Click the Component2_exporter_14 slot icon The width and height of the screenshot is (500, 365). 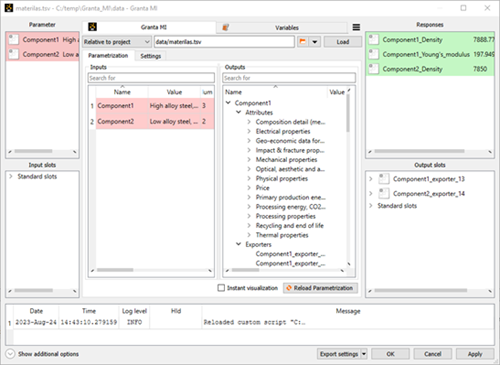(x=384, y=193)
